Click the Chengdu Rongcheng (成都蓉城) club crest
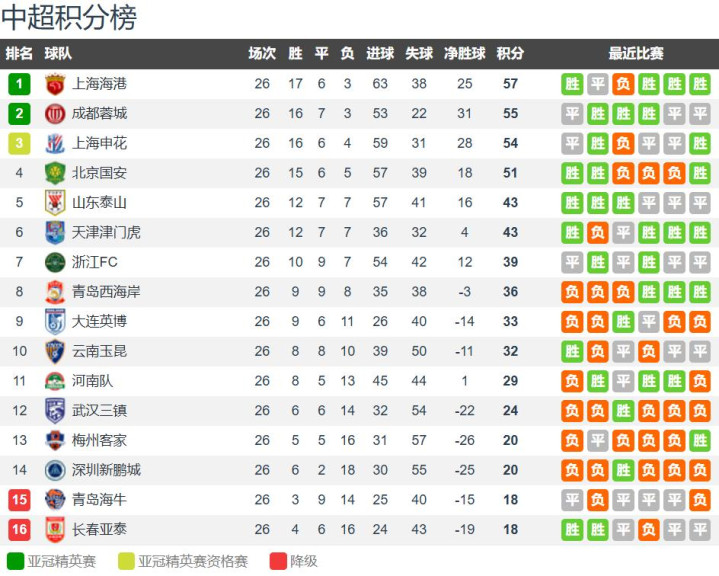This screenshot has width=719, height=576. tap(55, 114)
